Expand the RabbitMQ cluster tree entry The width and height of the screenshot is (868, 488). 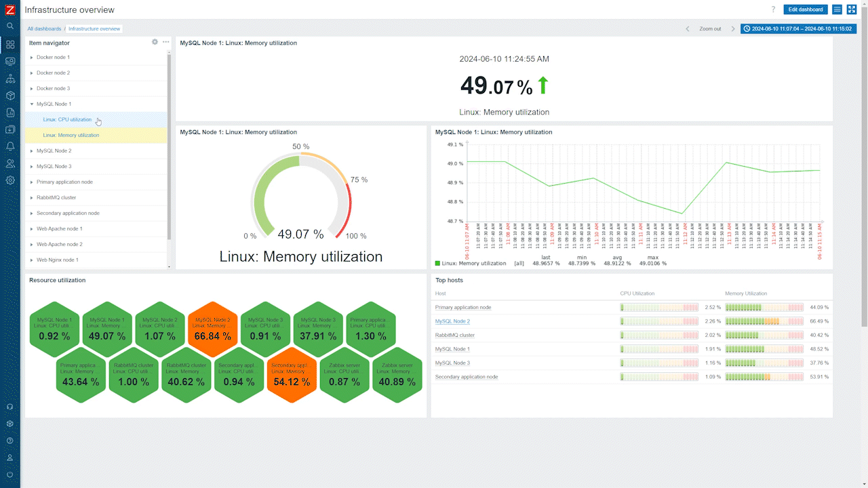[x=32, y=198]
